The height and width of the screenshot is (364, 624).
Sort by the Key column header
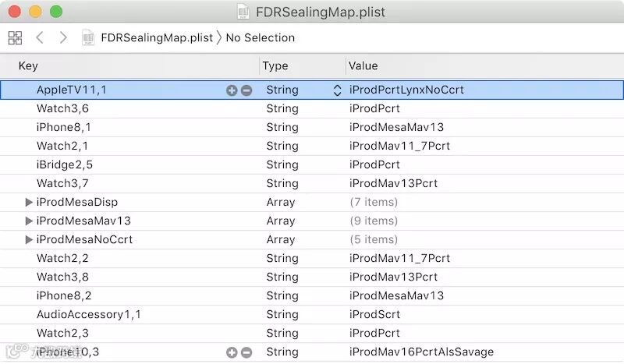28,66
